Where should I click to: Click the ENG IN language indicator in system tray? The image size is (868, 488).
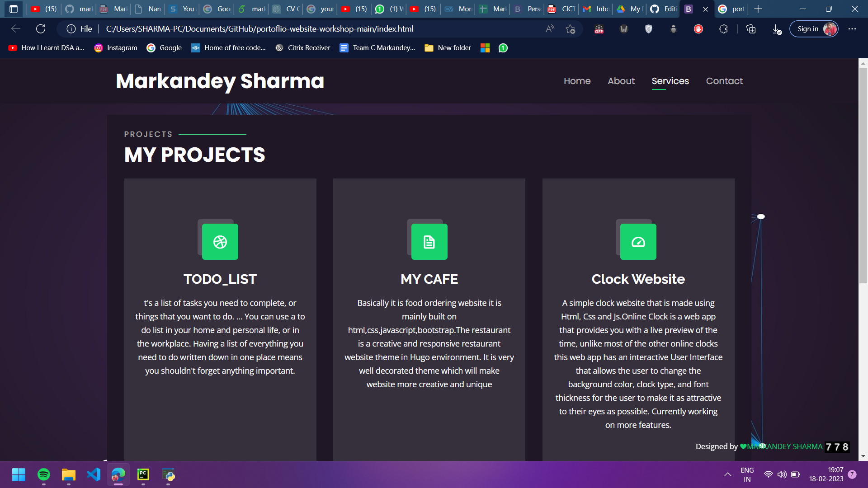[x=747, y=474]
